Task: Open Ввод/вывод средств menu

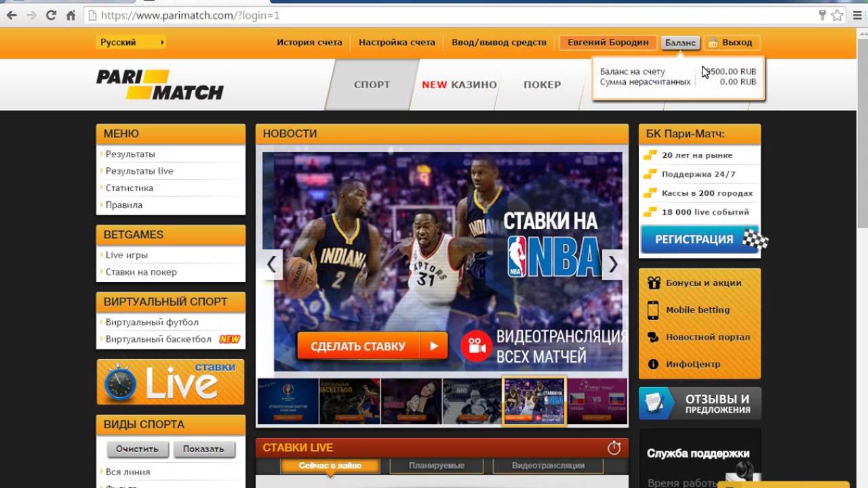Action: coord(499,42)
